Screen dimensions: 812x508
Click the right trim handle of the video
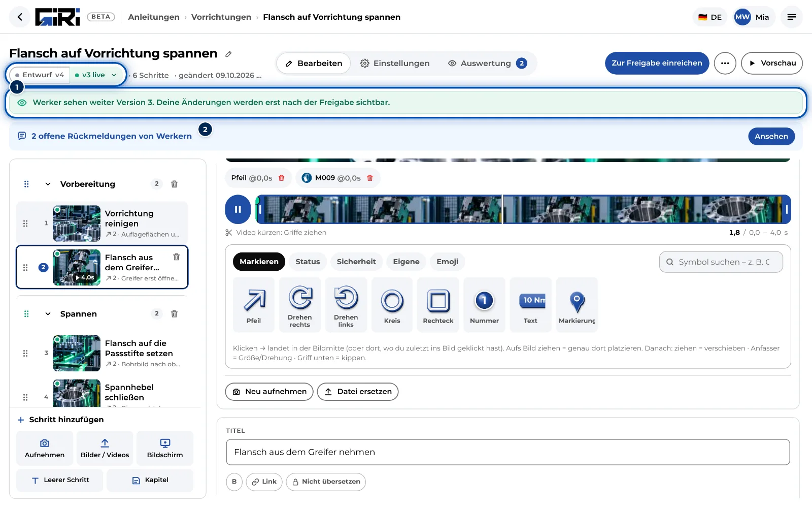(787, 209)
